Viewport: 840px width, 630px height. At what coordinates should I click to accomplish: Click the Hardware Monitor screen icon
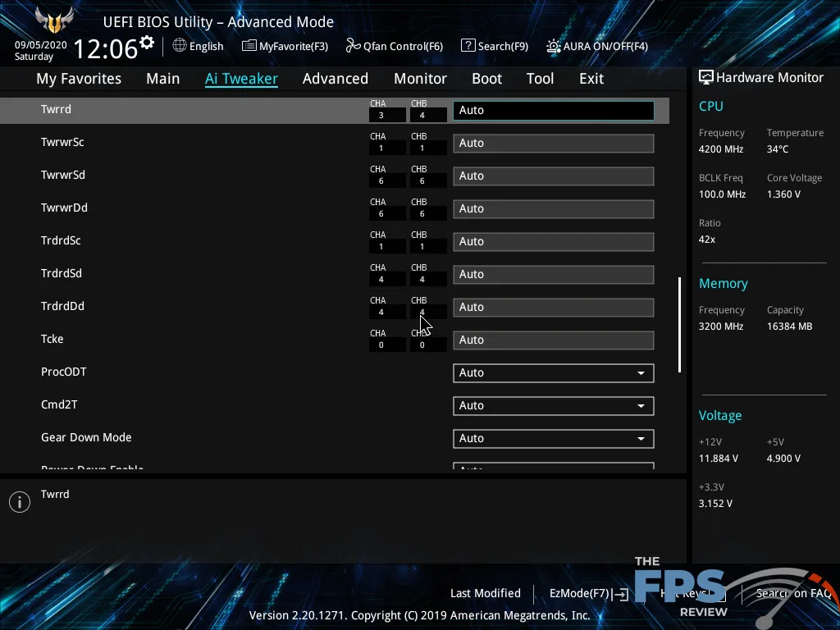[706, 78]
